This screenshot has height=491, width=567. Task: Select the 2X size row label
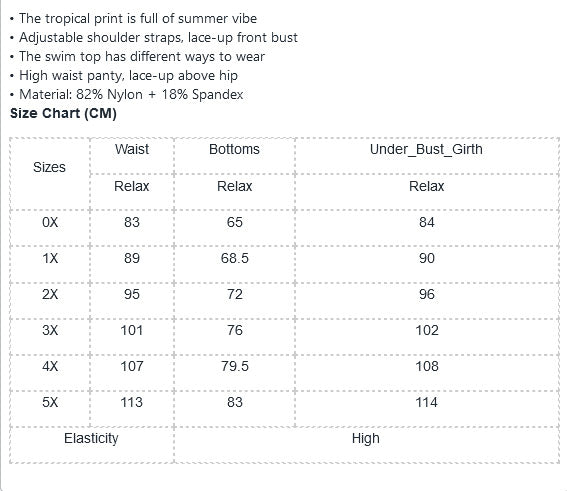50,294
